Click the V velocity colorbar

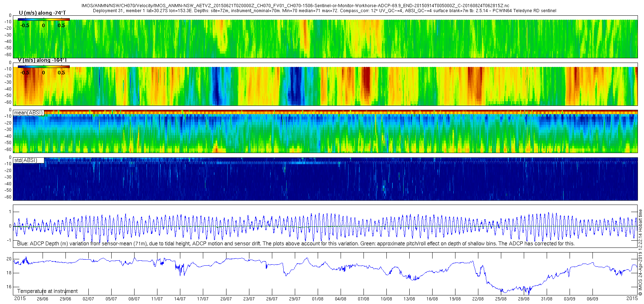(x=44, y=67)
